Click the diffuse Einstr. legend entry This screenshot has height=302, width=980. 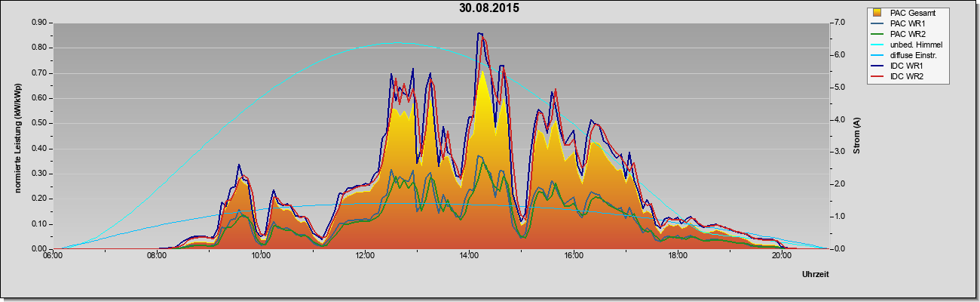click(x=906, y=55)
